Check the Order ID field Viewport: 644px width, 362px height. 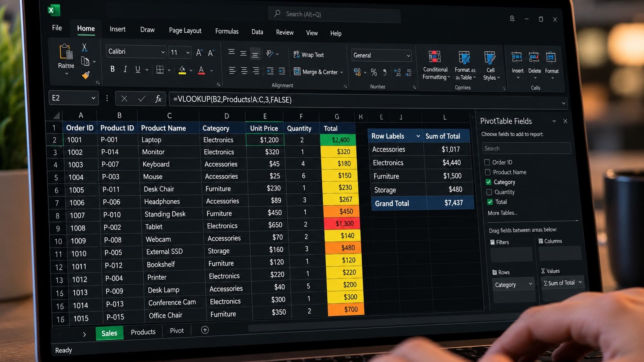pyautogui.click(x=487, y=162)
